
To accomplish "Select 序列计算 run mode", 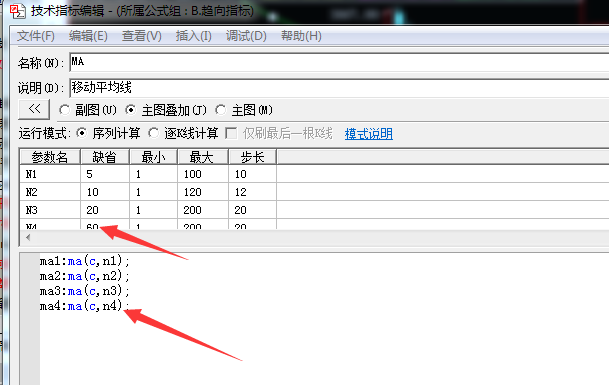I will coord(82,133).
